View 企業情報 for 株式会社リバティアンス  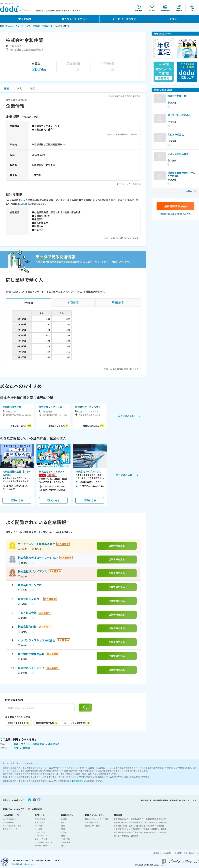pos(117,573)
